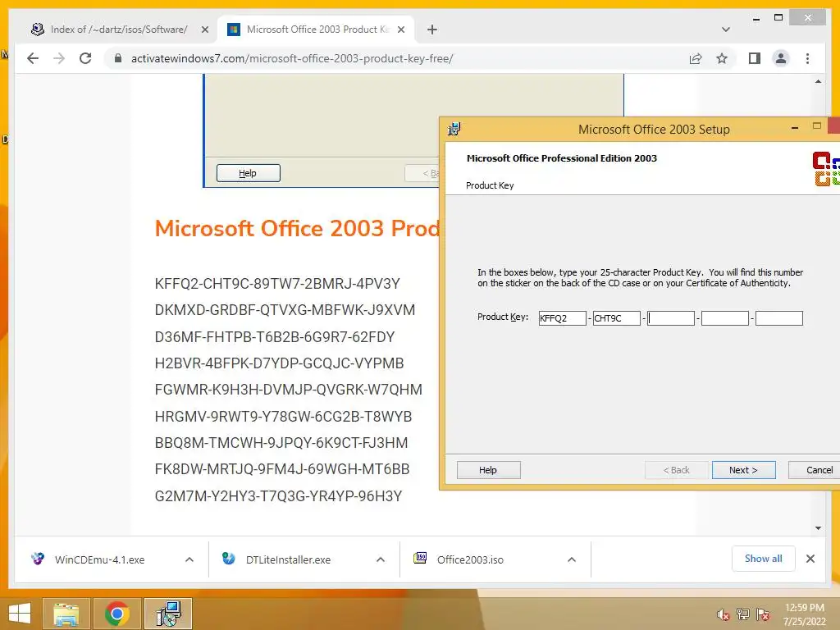Select the Microsoft Office 2003 Product Key tab
This screenshot has width=840, height=630.
(x=316, y=30)
